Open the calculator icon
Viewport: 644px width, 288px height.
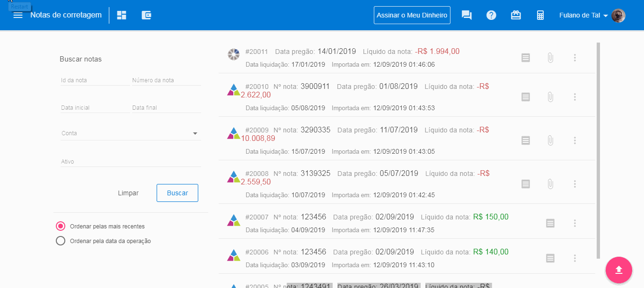click(x=540, y=15)
